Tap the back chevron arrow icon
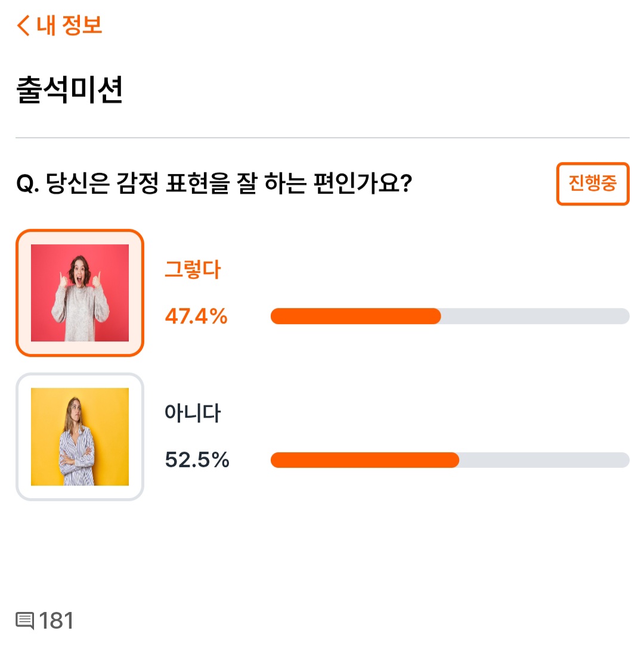644x662 pixels. [23, 26]
